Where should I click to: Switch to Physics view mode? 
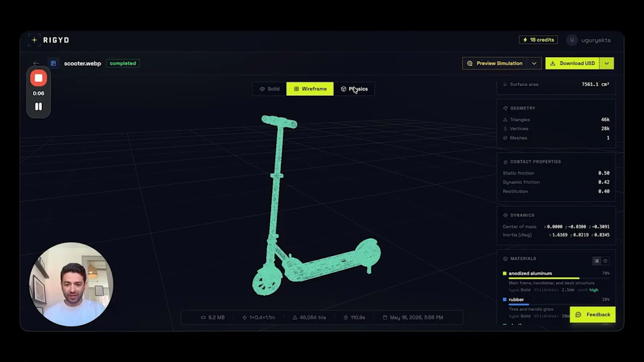[354, 89]
